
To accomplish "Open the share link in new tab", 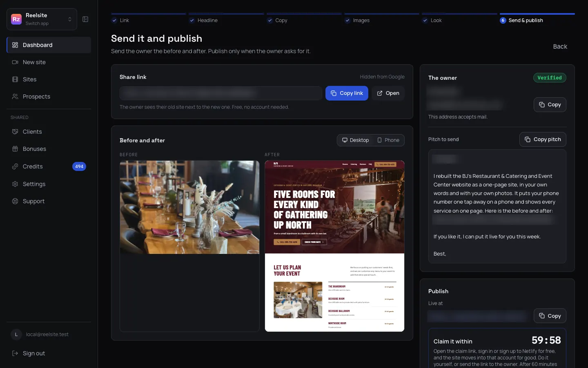I will click(x=388, y=93).
